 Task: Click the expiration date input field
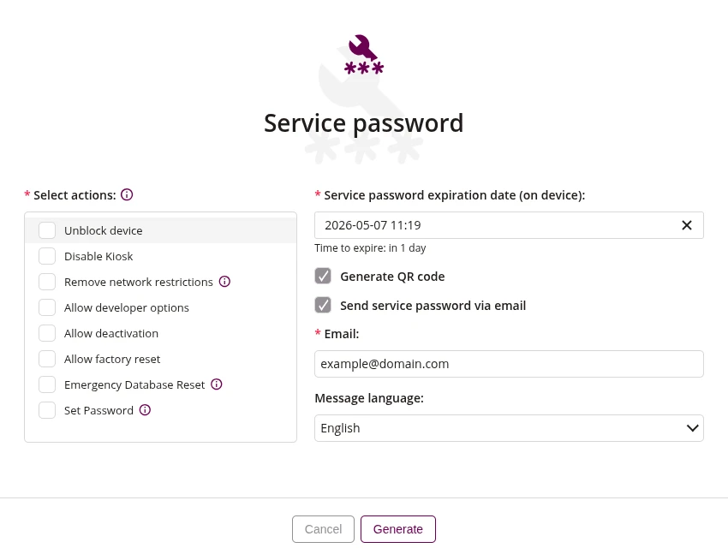click(509, 225)
